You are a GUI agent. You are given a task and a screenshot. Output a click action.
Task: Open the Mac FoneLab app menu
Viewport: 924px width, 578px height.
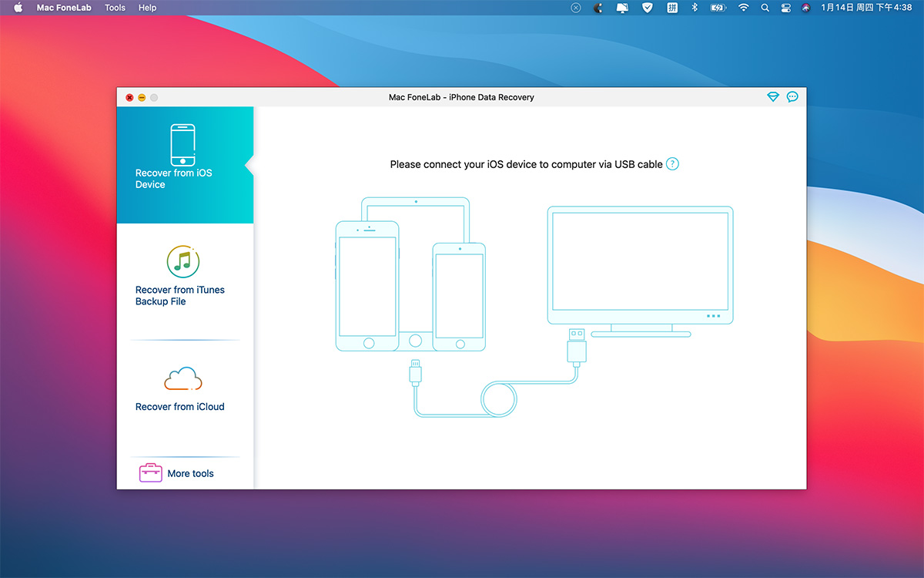pos(64,8)
